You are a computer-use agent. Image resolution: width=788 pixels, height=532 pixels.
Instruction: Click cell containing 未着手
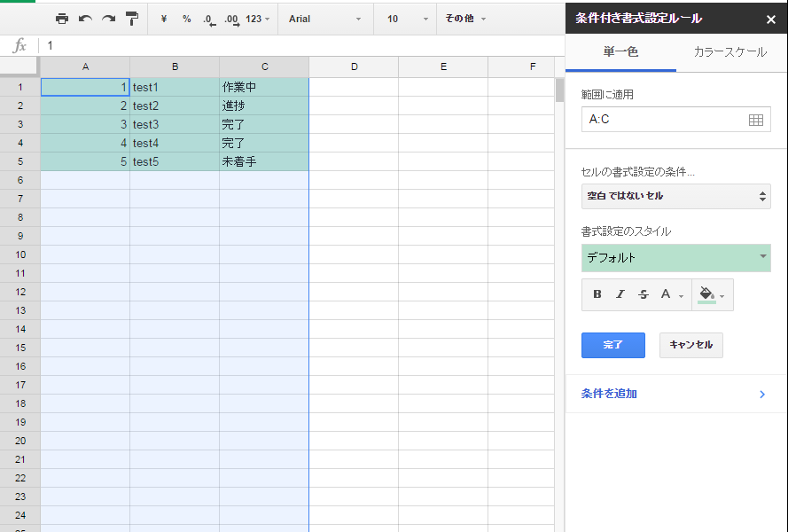coord(264,161)
